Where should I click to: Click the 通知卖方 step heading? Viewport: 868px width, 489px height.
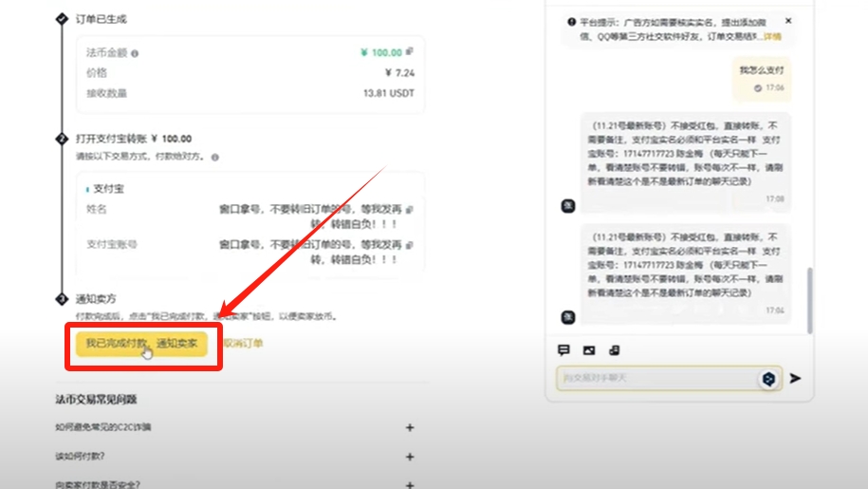(96, 299)
